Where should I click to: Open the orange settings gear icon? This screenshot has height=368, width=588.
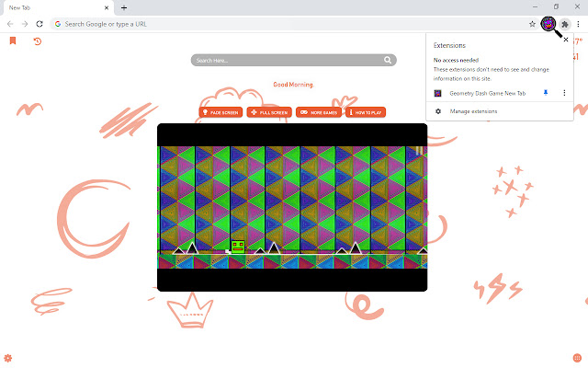(x=8, y=358)
